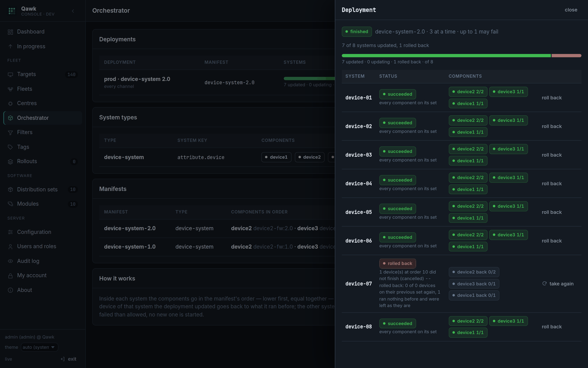This screenshot has width=588, height=368.
Task: Click the take again refresh icon for device-07
Action: (544, 283)
